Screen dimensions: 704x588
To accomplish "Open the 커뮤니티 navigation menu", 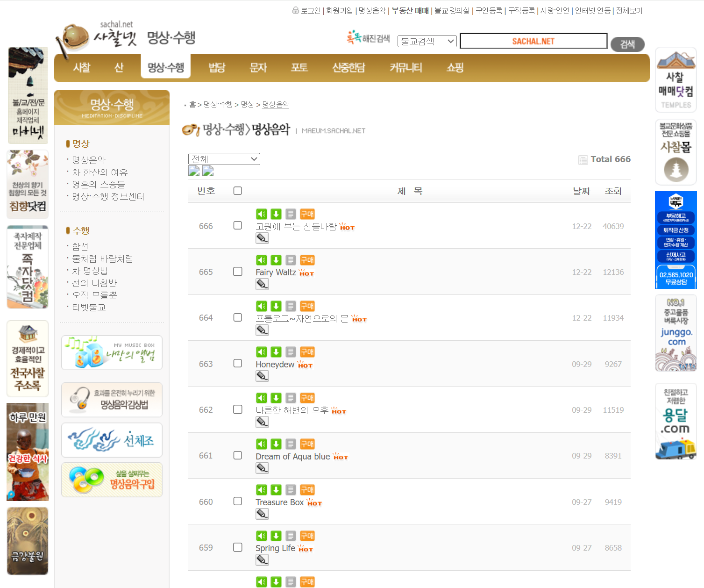I will tap(406, 68).
